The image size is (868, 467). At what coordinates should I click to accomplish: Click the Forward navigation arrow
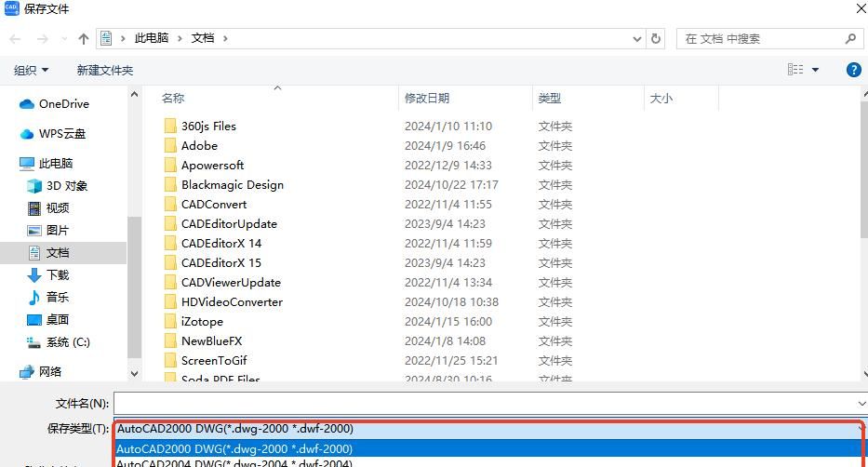pos(42,39)
